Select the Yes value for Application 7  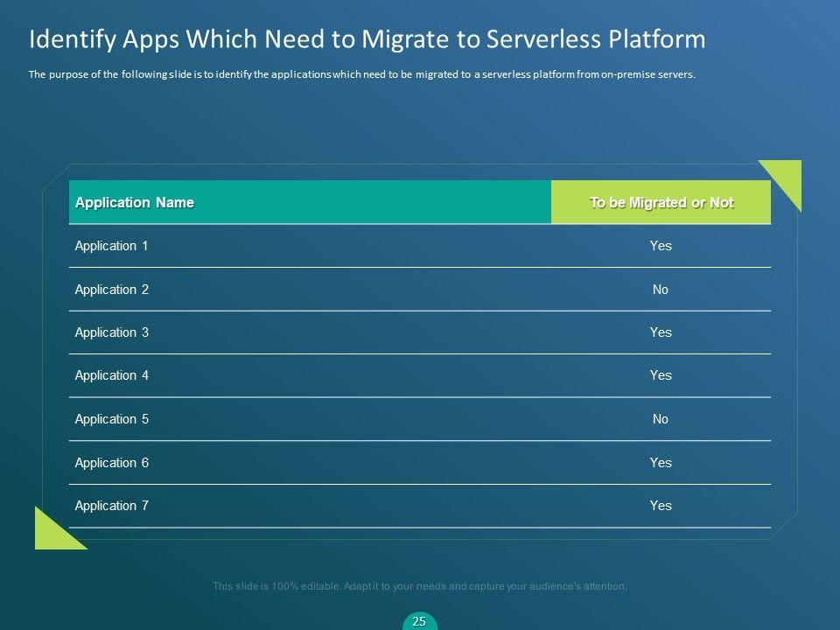661,506
